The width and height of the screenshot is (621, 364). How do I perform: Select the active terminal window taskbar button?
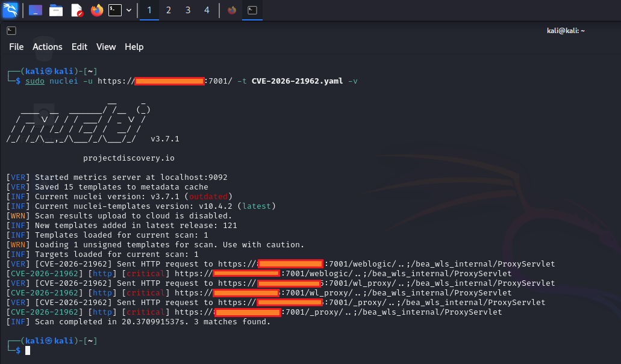(x=252, y=10)
